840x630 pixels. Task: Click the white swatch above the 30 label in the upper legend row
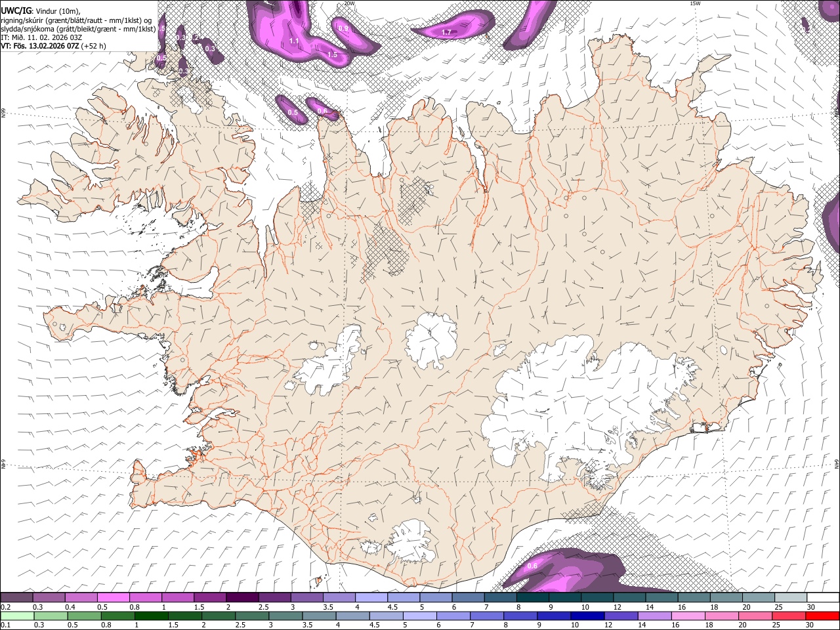point(823,597)
